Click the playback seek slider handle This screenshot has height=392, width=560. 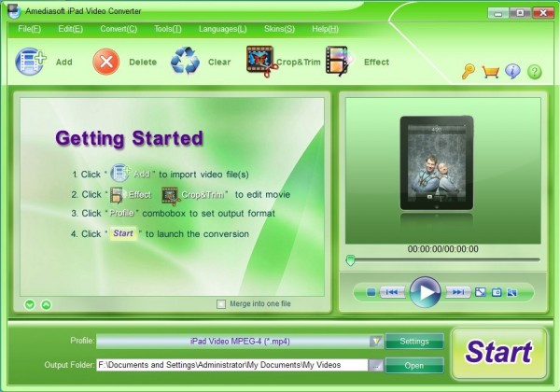click(x=350, y=260)
